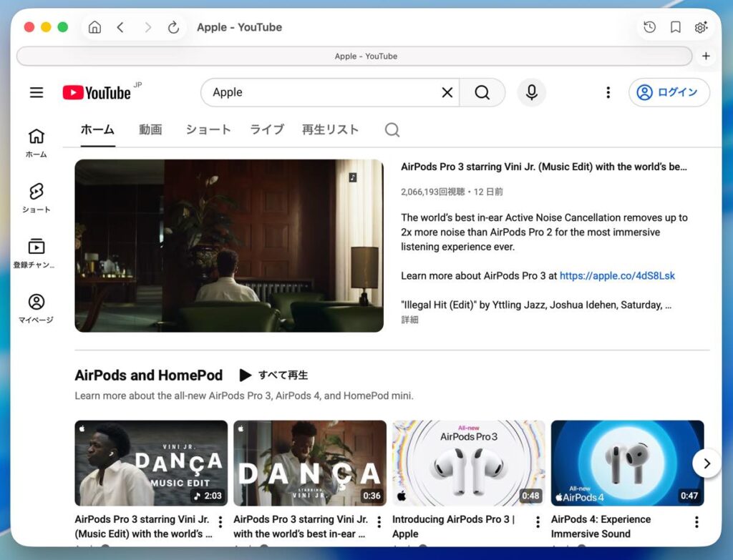Image resolution: width=733 pixels, height=560 pixels.
Task: Open ホーム in the left sidebar
Action: [x=36, y=143]
